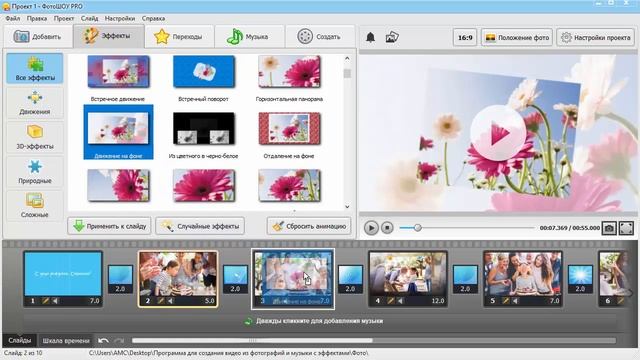Select the Все эффекты category
This screenshot has width=640, height=360.
coord(35,69)
